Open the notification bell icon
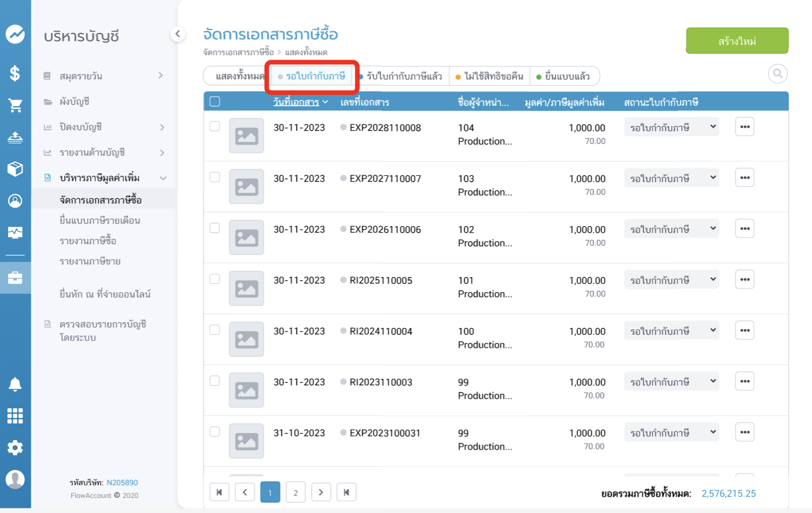The width and height of the screenshot is (812, 513). (15, 385)
